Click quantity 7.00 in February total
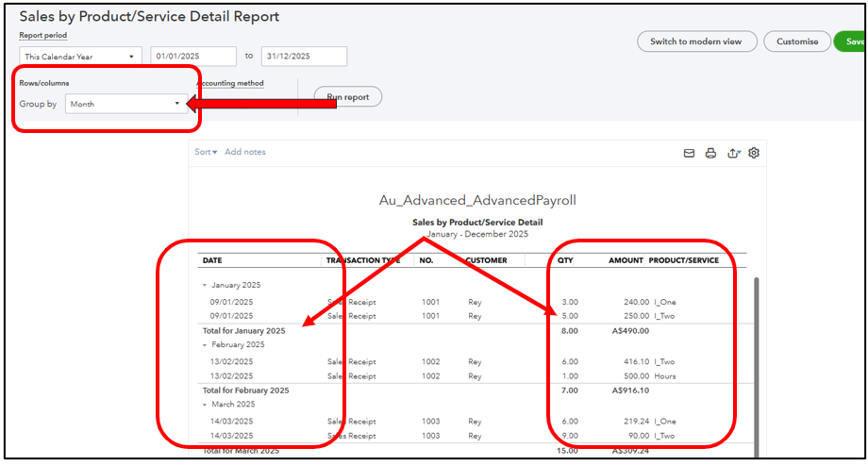 coord(570,390)
